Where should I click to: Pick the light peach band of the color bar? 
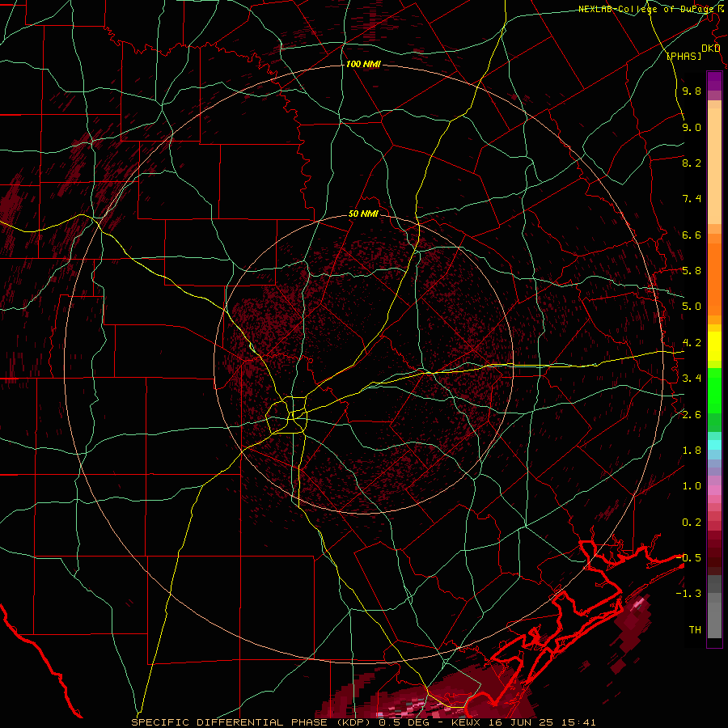coord(714,166)
